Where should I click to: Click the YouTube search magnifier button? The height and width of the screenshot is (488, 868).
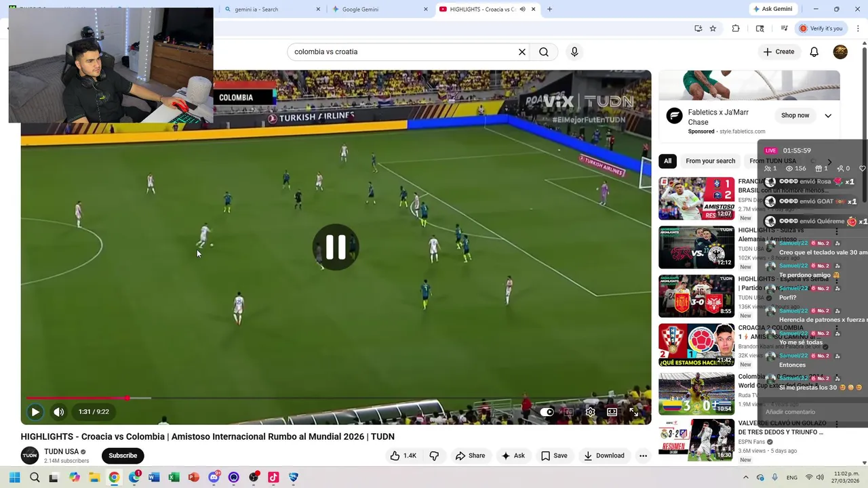coord(544,52)
